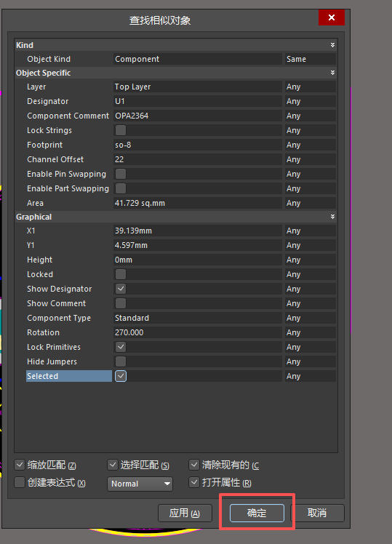The width and height of the screenshot is (392, 544).
Task: Open match dropdown for X1 row
Action: (x=311, y=231)
